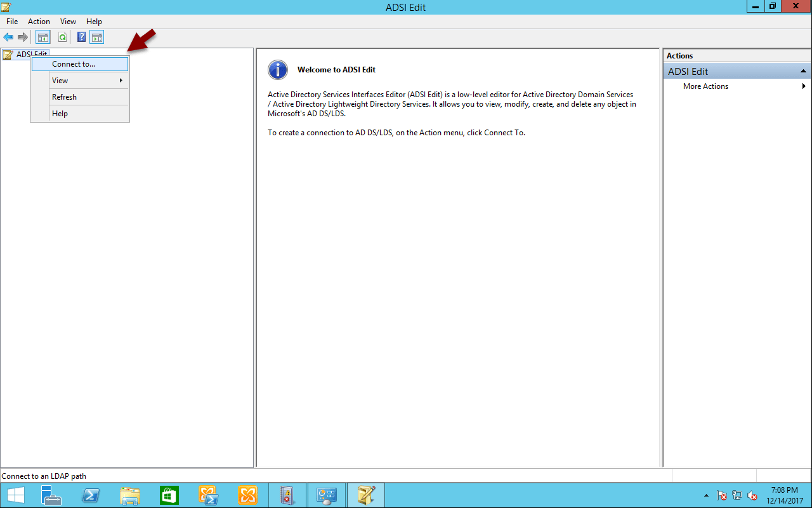Launch Server Manager from the taskbar
The image size is (812, 508).
click(51, 495)
